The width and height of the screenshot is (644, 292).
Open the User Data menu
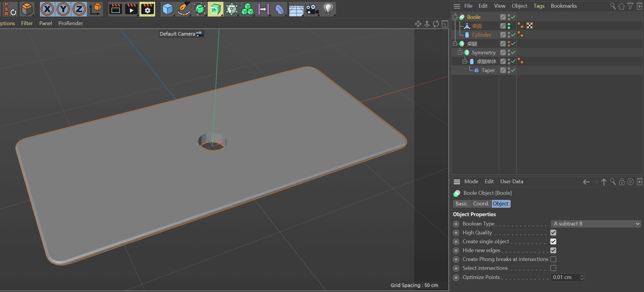[x=512, y=181]
